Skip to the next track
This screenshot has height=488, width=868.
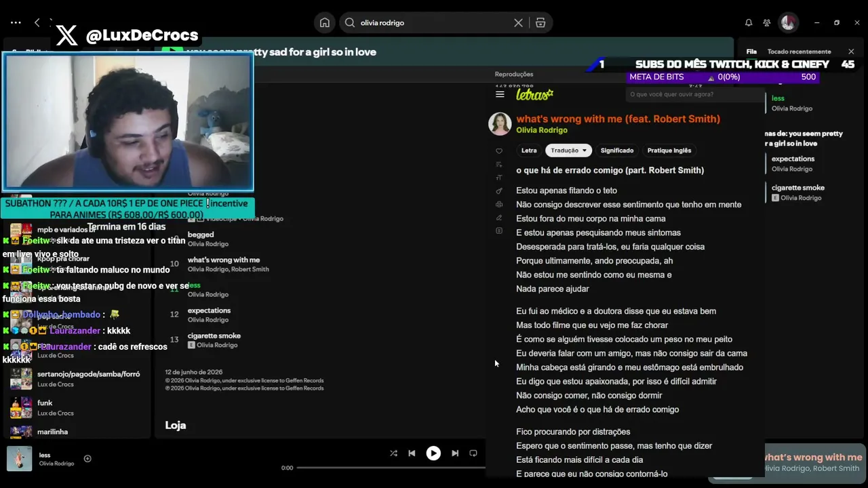(x=455, y=453)
